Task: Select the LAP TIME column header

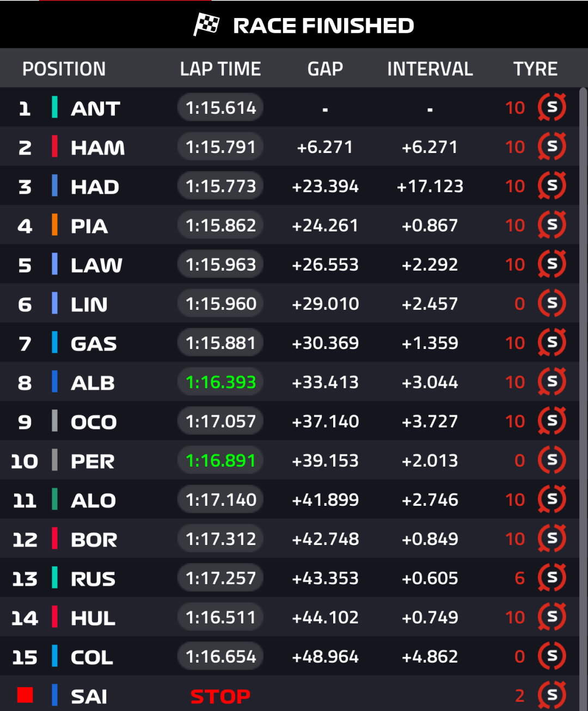Action: point(220,69)
